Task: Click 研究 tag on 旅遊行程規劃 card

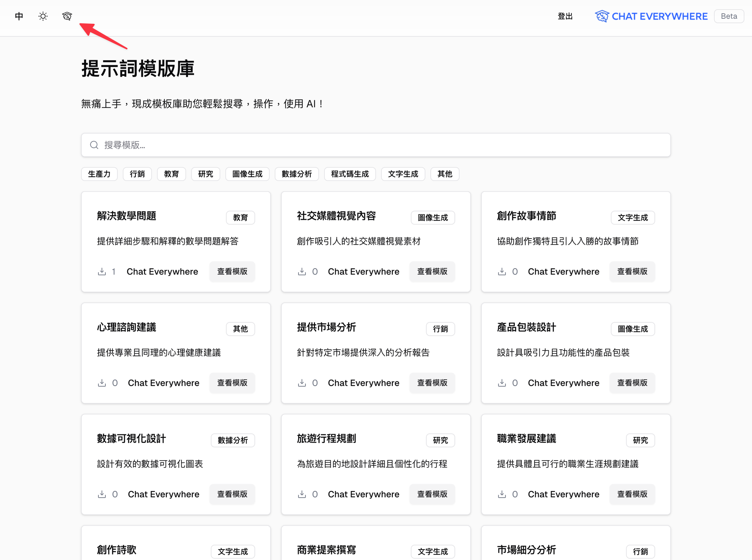Action: click(x=441, y=440)
